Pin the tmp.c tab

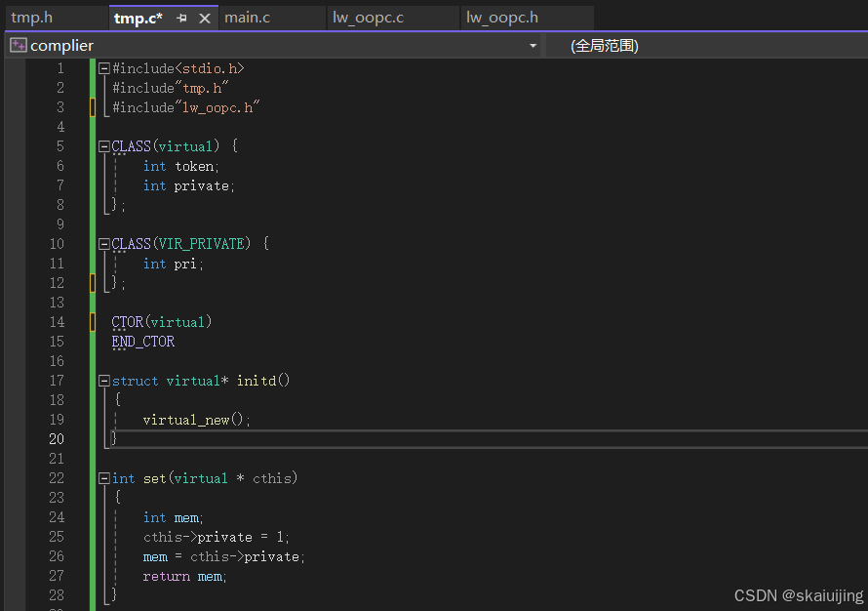182,19
